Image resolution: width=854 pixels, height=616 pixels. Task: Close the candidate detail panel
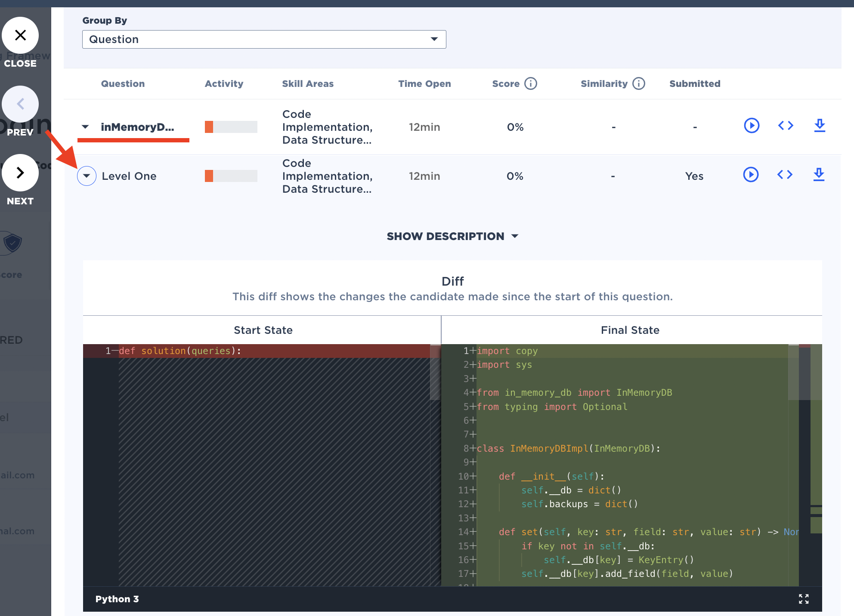[x=20, y=35]
